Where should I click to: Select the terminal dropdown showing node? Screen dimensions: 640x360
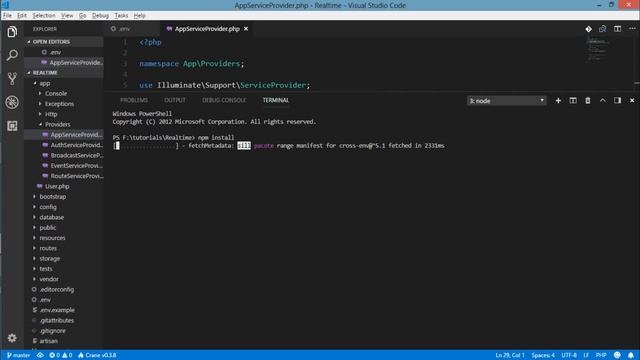point(507,101)
